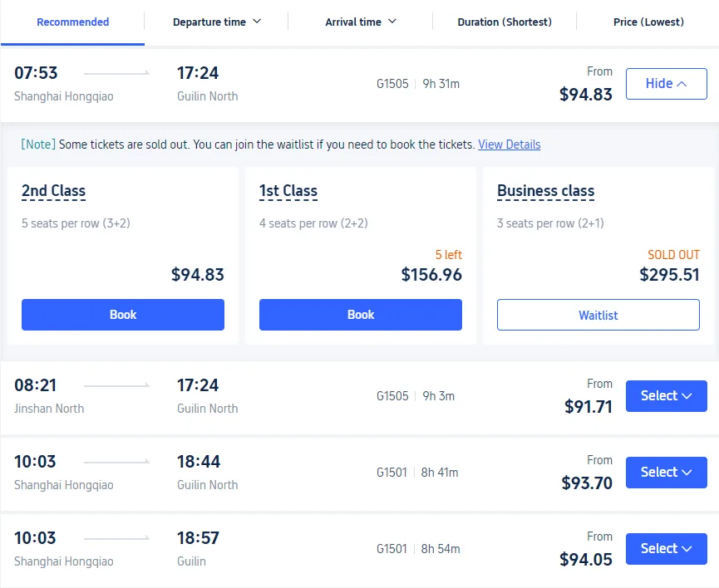
Task: Open the Departure time sort dropdown
Action: pos(216,22)
